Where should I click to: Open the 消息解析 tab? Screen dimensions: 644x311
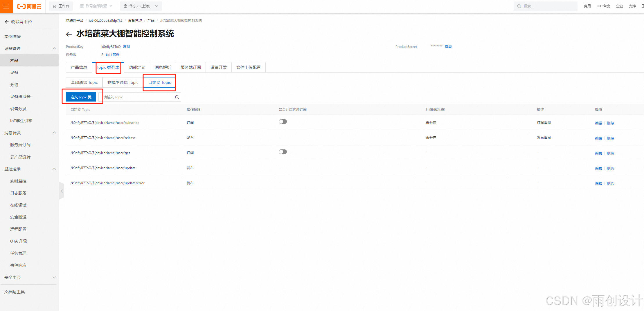(x=163, y=67)
